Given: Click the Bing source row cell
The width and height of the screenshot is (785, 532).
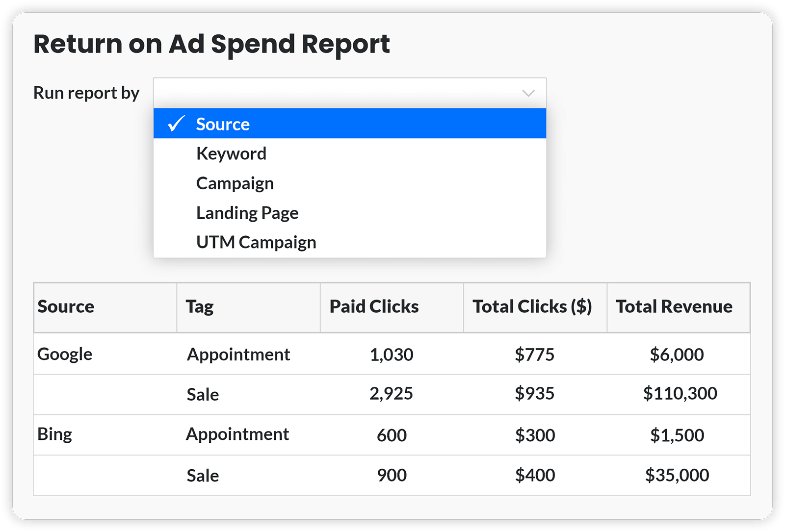Looking at the screenshot, I should [x=54, y=434].
